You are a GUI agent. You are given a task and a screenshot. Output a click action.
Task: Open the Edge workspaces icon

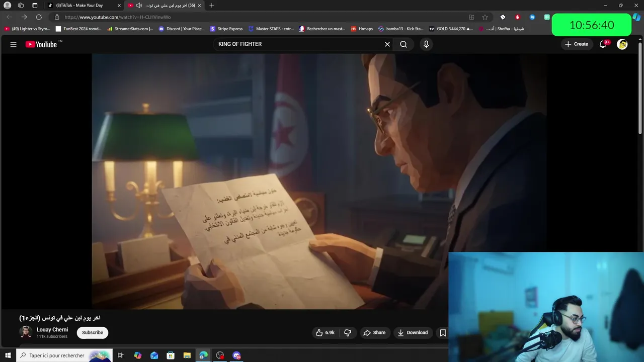click(x=21, y=6)
